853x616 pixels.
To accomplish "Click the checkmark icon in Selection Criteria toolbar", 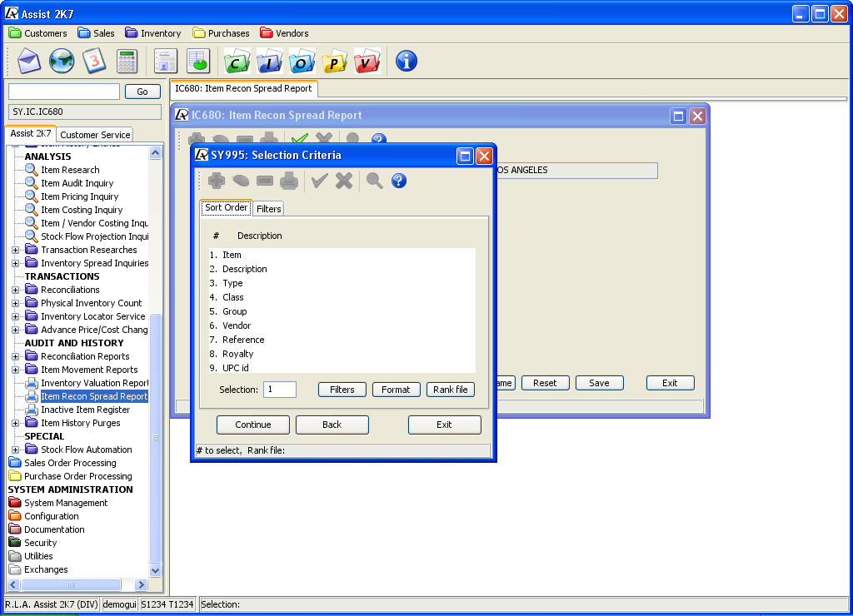I will [319, 181].
